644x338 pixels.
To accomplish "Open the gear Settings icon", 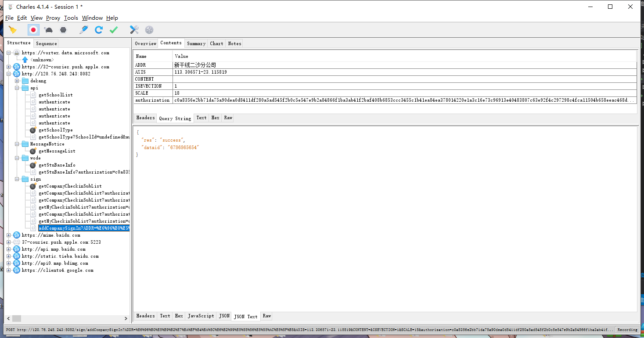I will 149,30.
